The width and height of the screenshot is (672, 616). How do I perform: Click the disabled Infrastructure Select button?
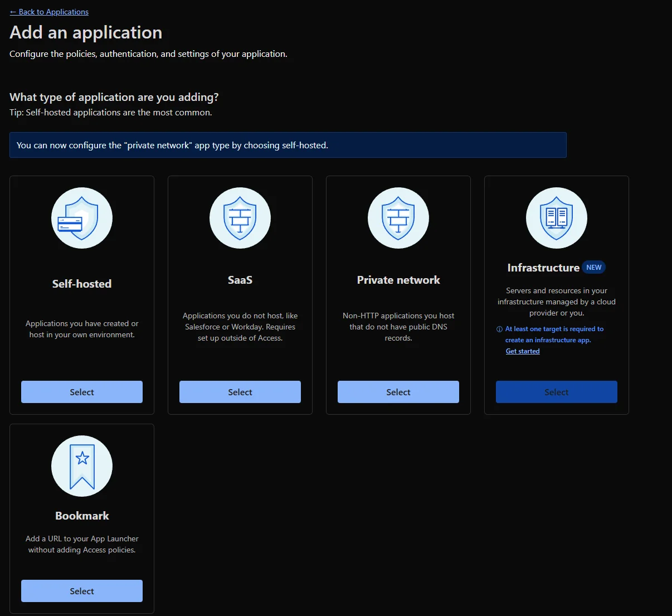tap(557, 392)
